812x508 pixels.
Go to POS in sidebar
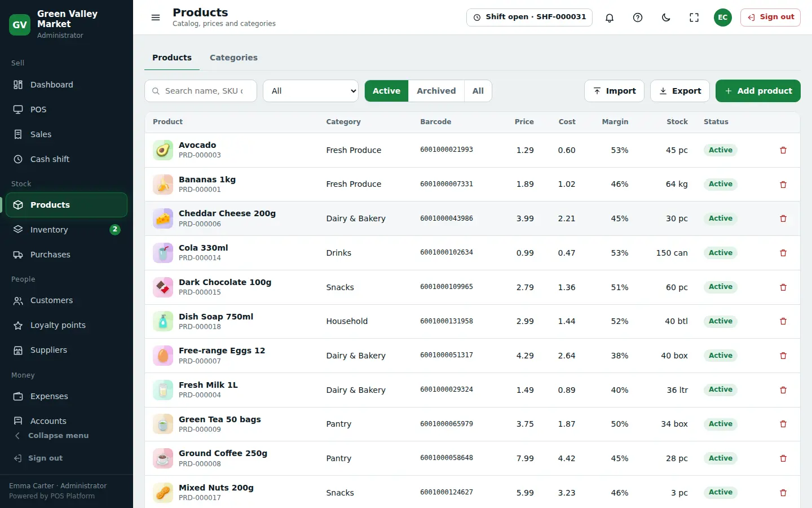pos(67,110)
